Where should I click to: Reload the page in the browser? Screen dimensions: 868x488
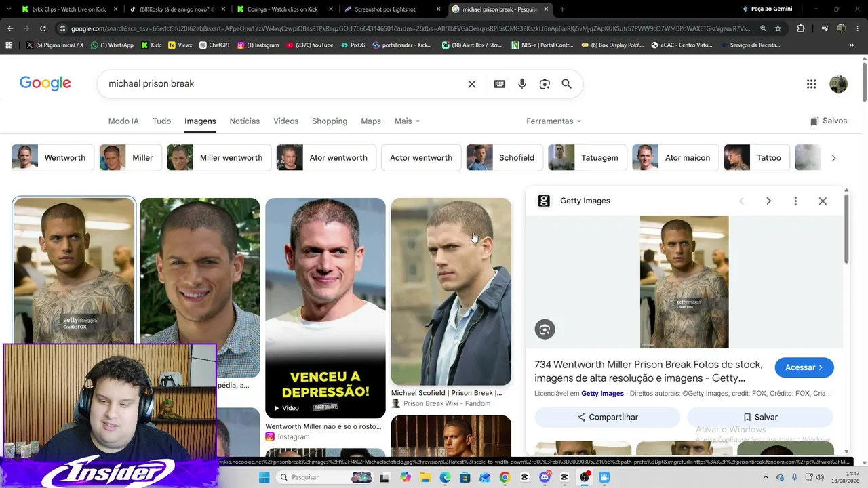point(43,28)
